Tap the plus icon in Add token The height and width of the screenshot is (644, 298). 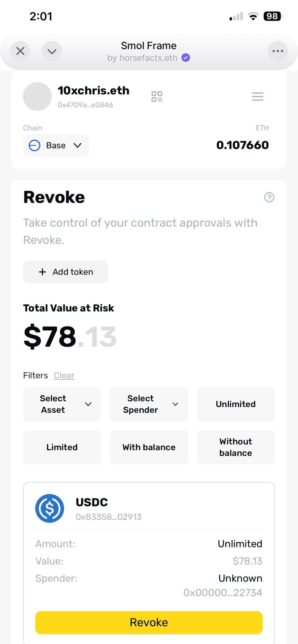point(42,272)
